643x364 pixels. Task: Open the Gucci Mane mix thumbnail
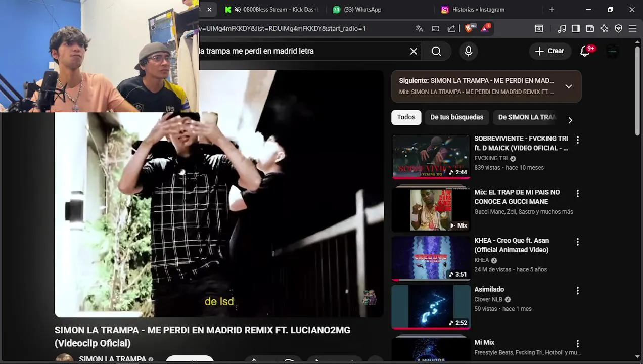click(431, 209)
